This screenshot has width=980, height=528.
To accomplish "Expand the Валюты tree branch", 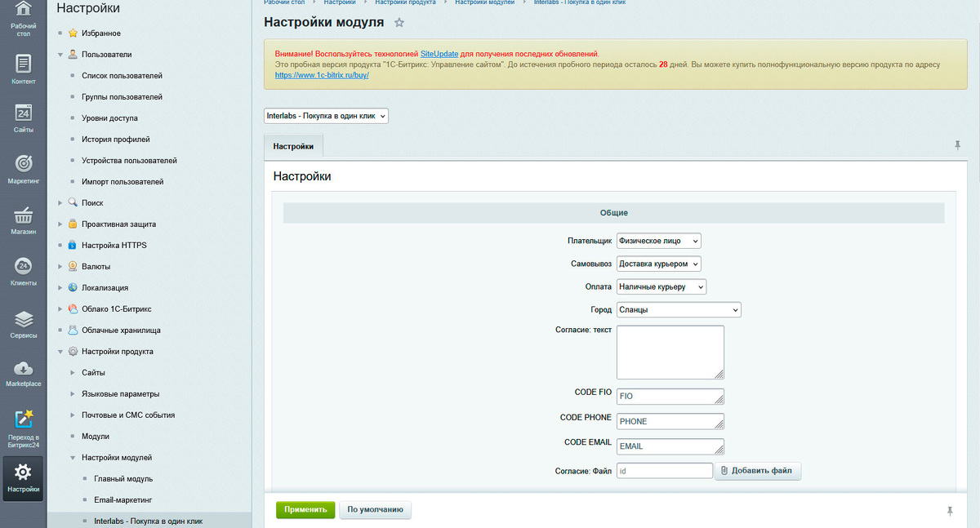I will tap(60, 266).
